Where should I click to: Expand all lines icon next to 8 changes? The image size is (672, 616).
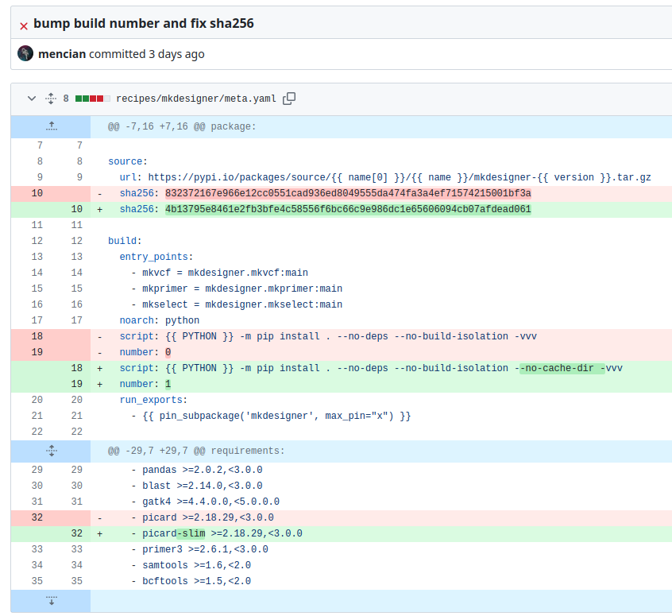tap(51, 99)
